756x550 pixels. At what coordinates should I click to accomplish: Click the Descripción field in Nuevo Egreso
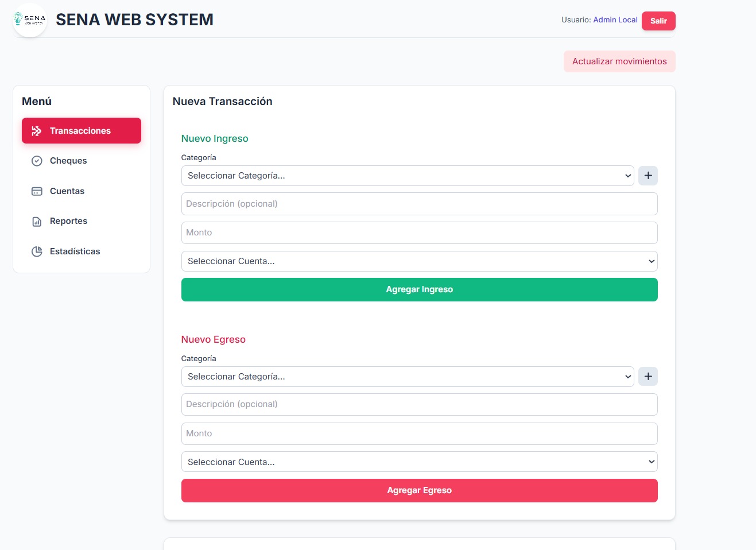click(419, 404)
